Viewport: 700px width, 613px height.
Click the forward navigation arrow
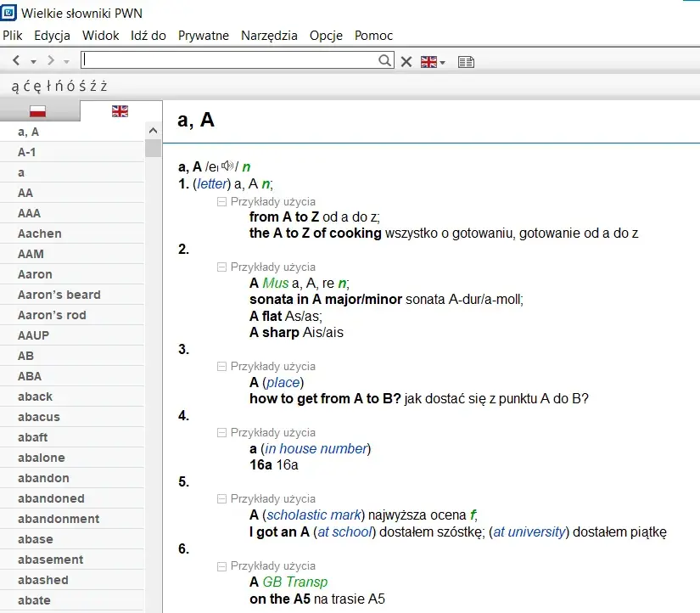50,60
